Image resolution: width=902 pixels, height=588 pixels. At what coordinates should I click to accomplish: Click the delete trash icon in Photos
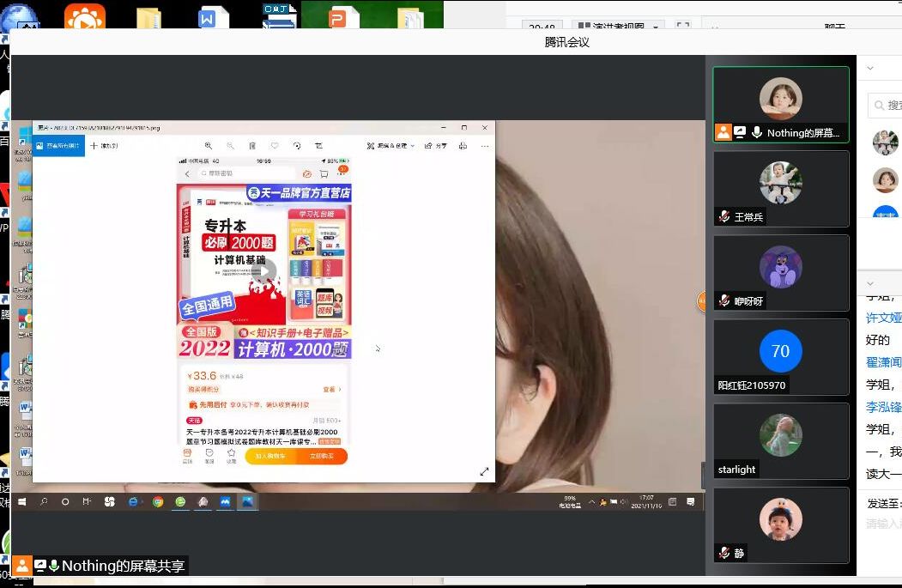click(252, 146)
